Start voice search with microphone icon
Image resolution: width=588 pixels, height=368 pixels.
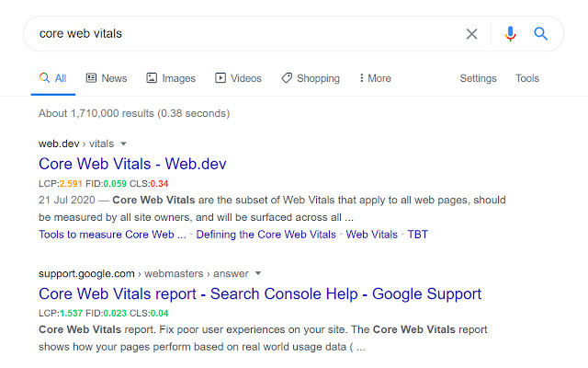[x=511, y=34]
